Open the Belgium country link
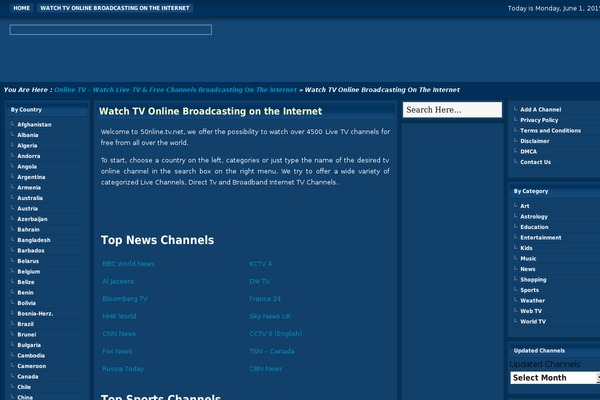 point(29,272)
